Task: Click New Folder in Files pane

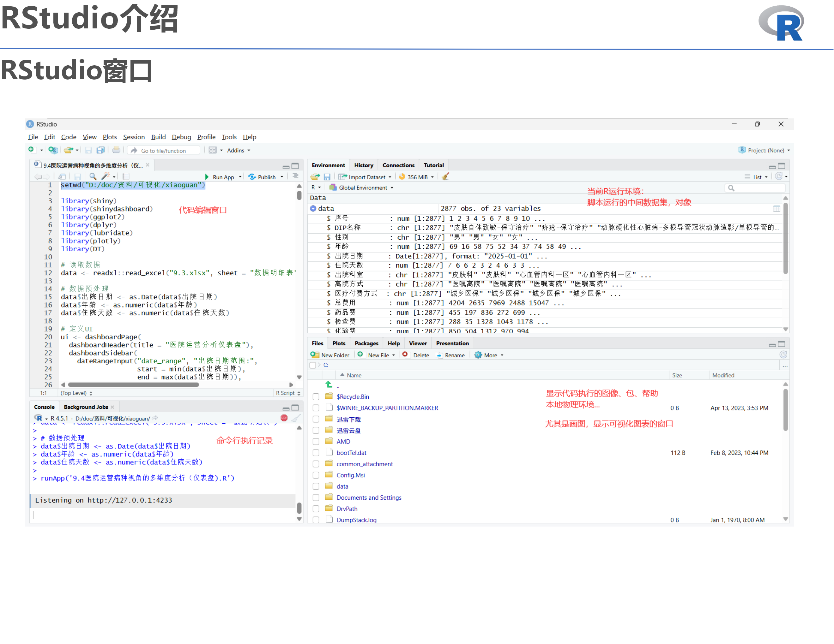Action: pyautogui.click(x=330, y=355)
